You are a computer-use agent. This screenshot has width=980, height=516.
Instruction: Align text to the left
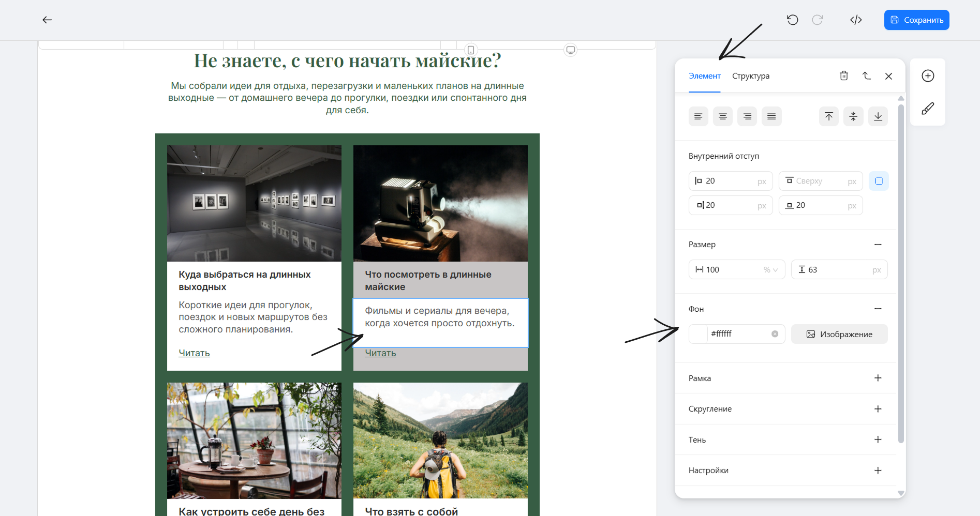[x=699, y=116]
